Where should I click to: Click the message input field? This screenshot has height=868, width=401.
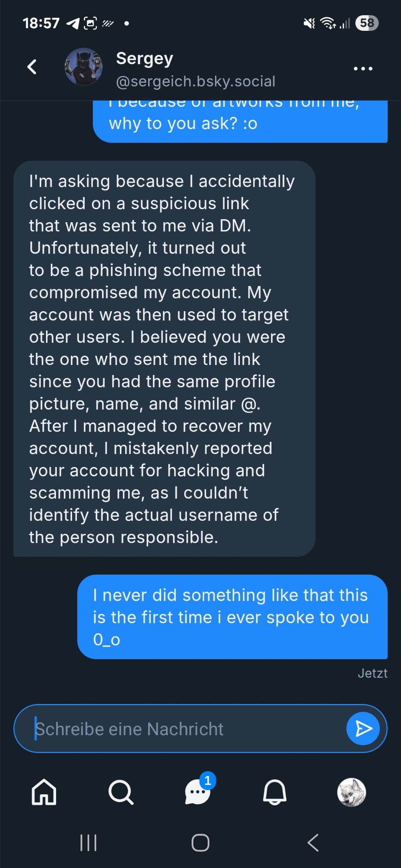(x=187, y=729)
